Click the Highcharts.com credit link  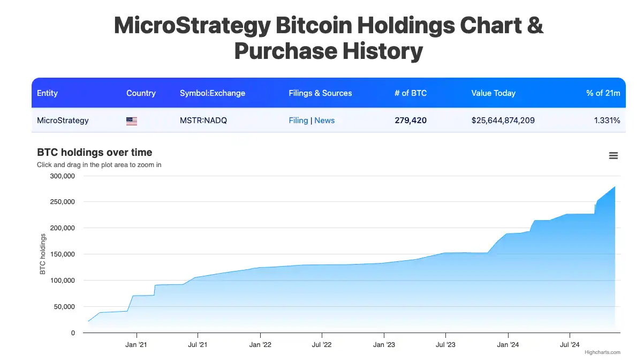pyautogui.click(x=602, y=352)
